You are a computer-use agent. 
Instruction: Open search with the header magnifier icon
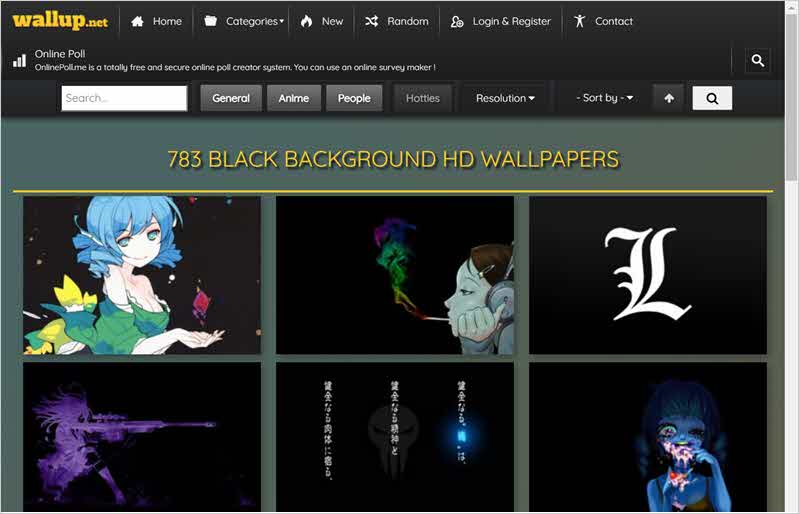coord(758,61)
